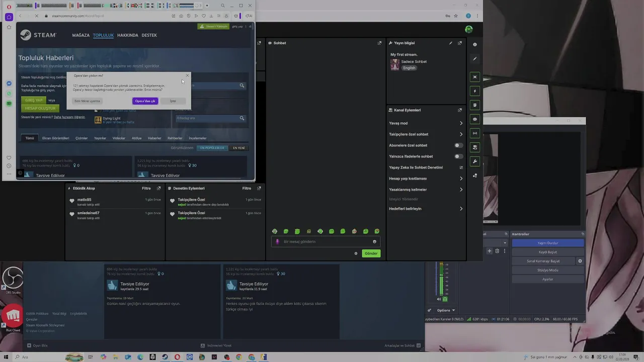This screenshot has width=644, height=362.
Task: Open OBS Studio desktop shortcut
Action: pos(13,281)
